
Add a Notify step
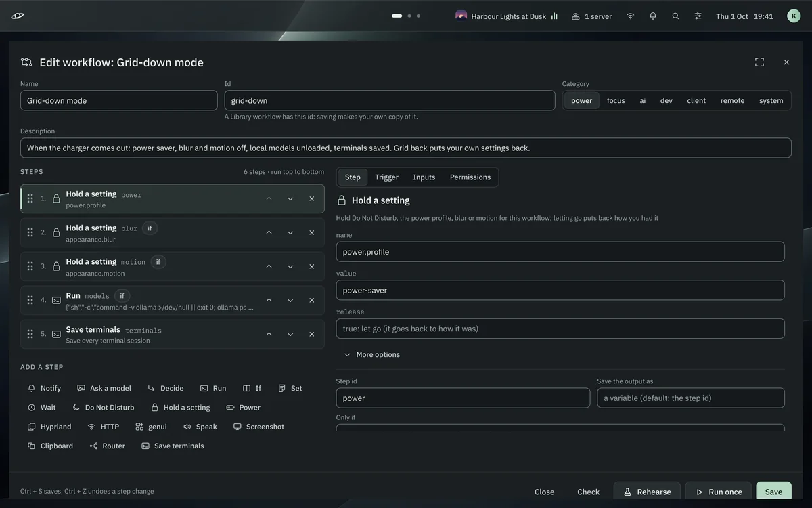pos(44,388)
